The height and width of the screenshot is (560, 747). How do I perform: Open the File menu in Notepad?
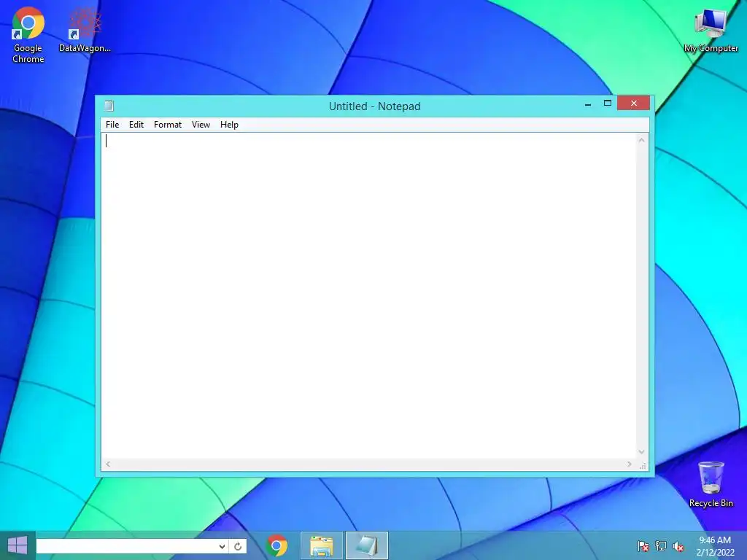(112, 125)
